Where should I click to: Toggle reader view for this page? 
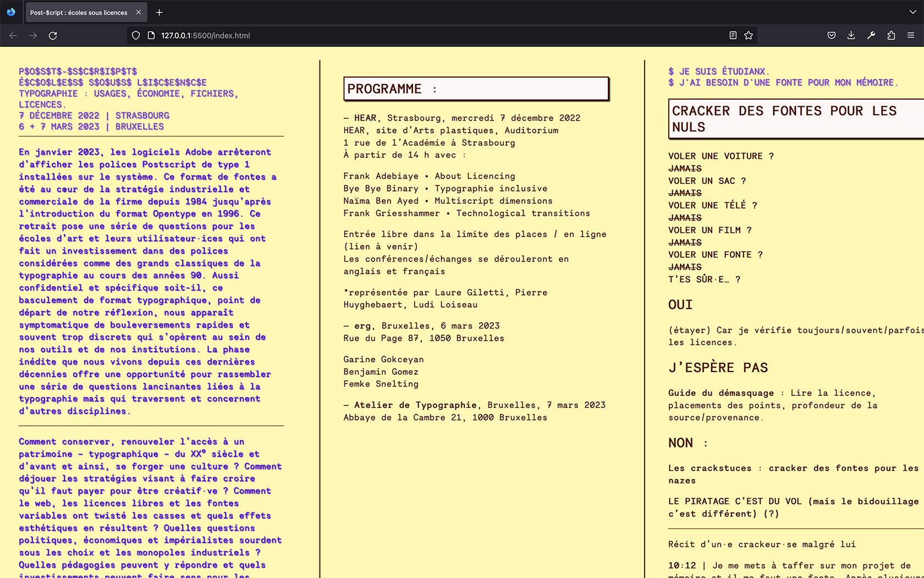[x=733, y=36]
